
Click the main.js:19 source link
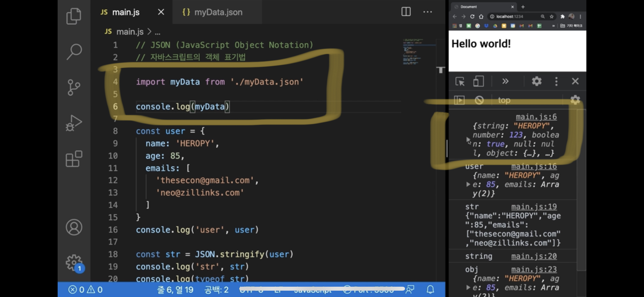[x=534, y=207]
